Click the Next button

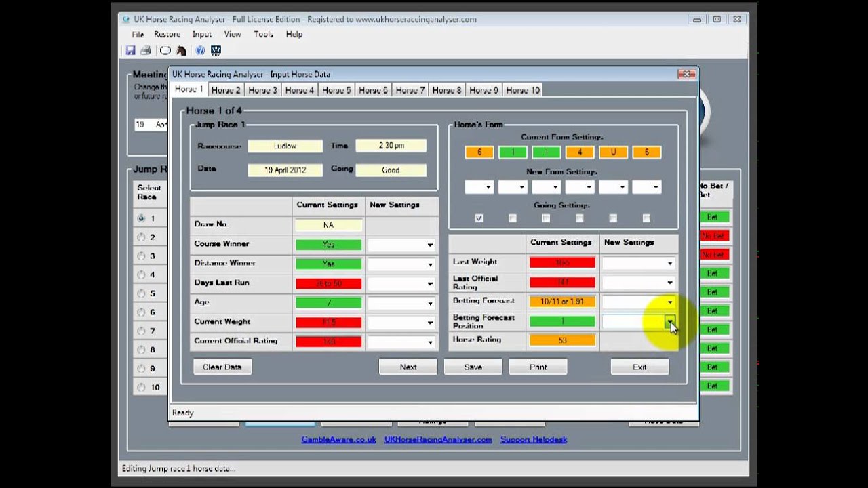[x=408, y=367]
